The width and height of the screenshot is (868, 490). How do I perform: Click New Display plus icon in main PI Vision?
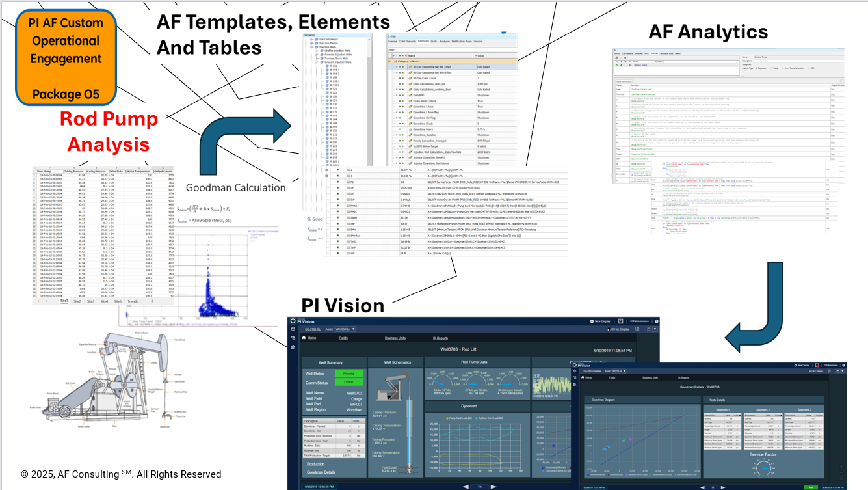pyautogui.click(x=592, y=321)
